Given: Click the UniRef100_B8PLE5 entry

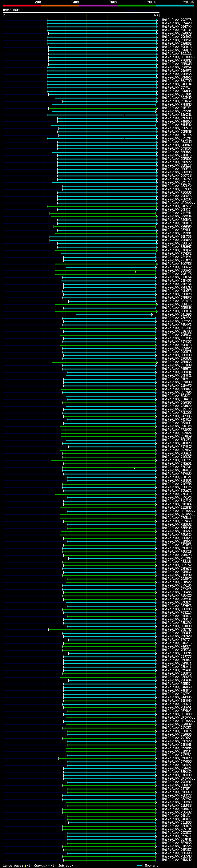Looking at the screenshot, I should (177, 304).
